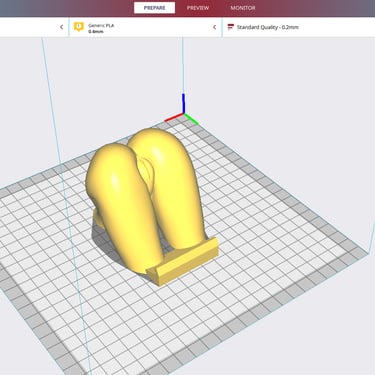The width and height of the screenshot is (375, 375).
Task: Click the Generic PLA material name
Action: (x=101, y=25)
